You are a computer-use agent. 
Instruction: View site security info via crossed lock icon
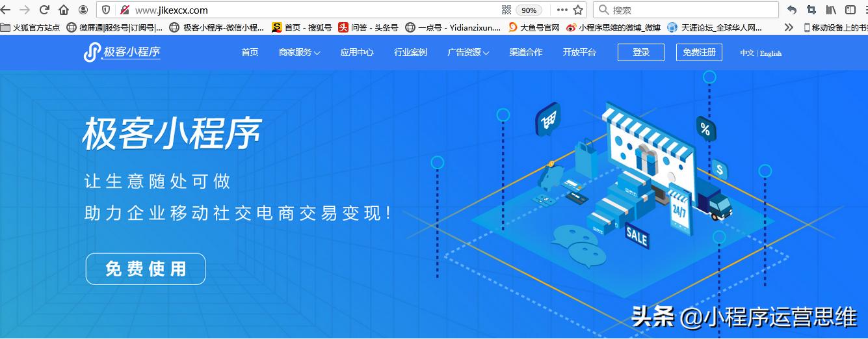click(x=124, y=10)
